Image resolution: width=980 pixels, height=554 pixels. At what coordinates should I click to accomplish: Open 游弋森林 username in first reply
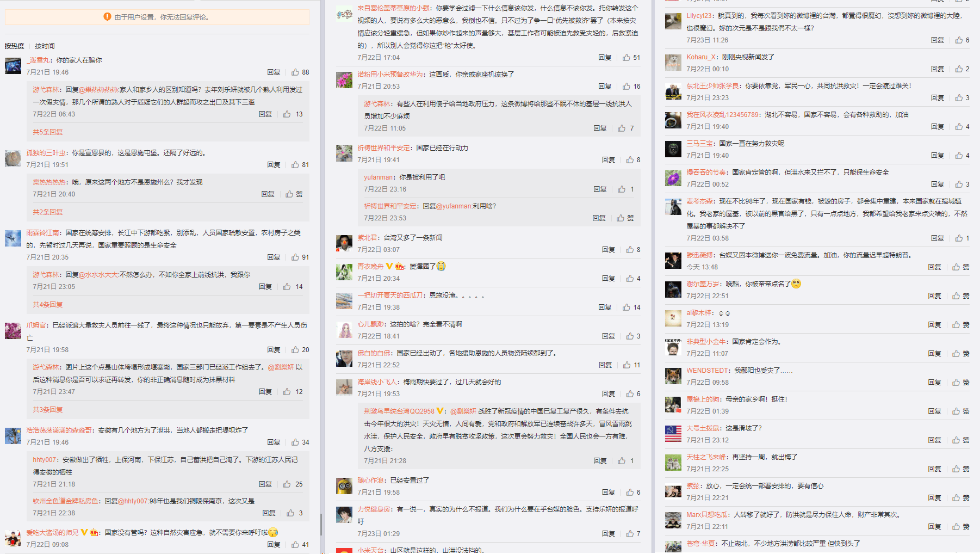tap(46, 89)
